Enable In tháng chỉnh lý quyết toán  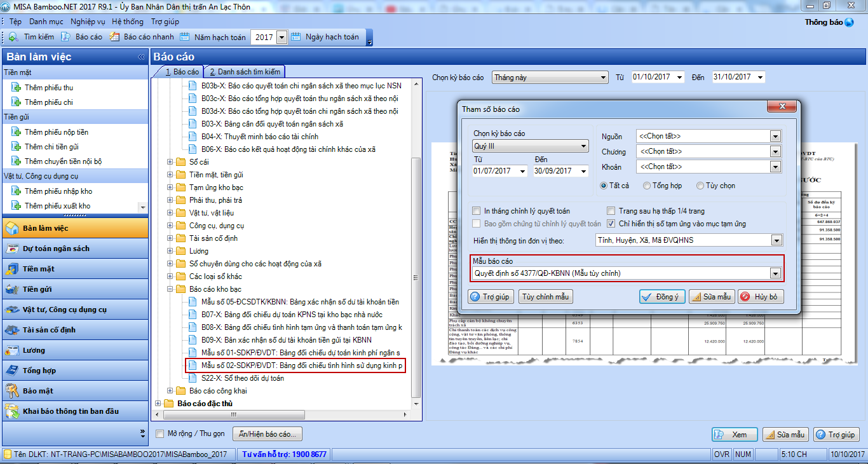(477, 211)
